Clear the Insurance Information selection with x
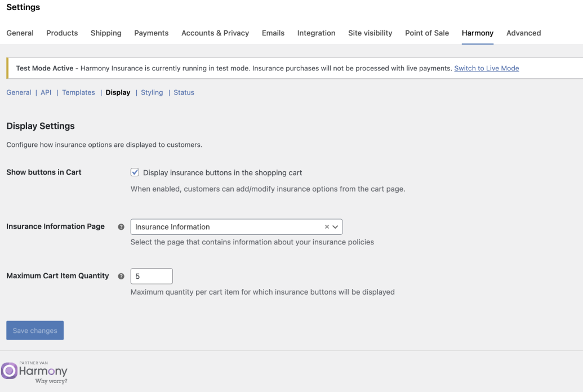 point(327,227)
